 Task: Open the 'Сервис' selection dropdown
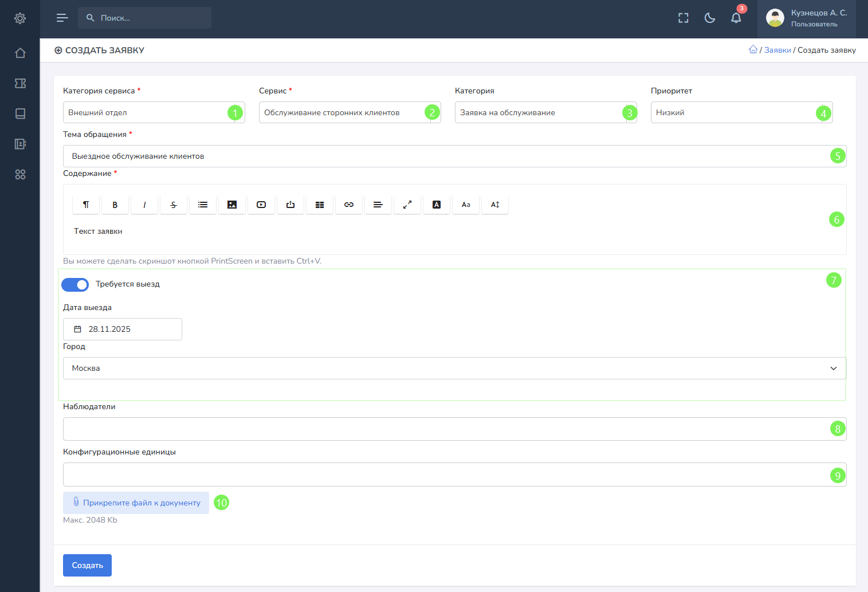click(343, 112)
